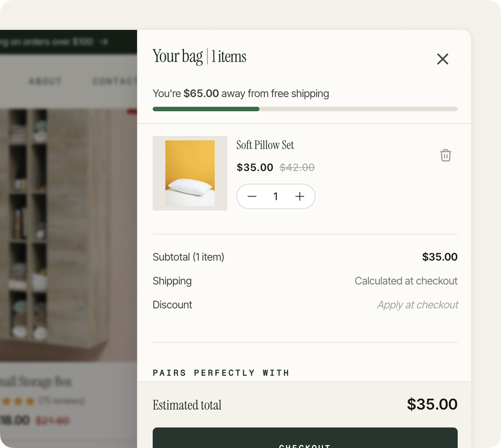Select the blurred Contact menu item
501x448 pixels.
coord(115,81)
